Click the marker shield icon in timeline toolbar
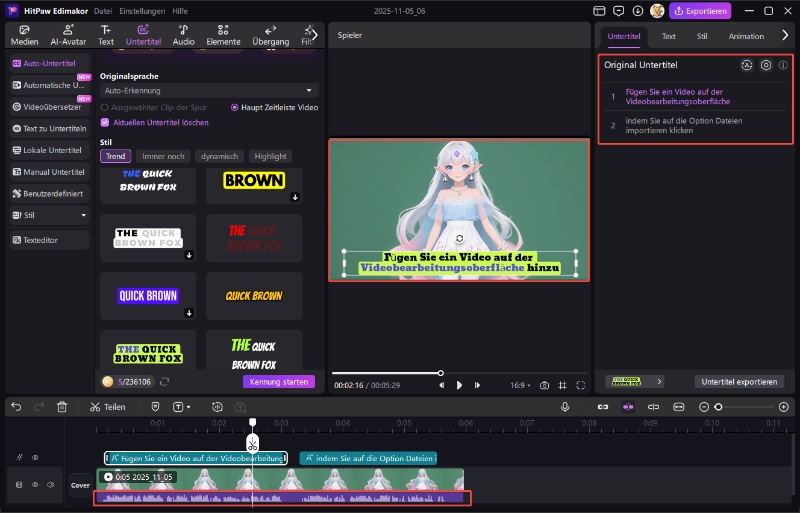 coord(156,407)
